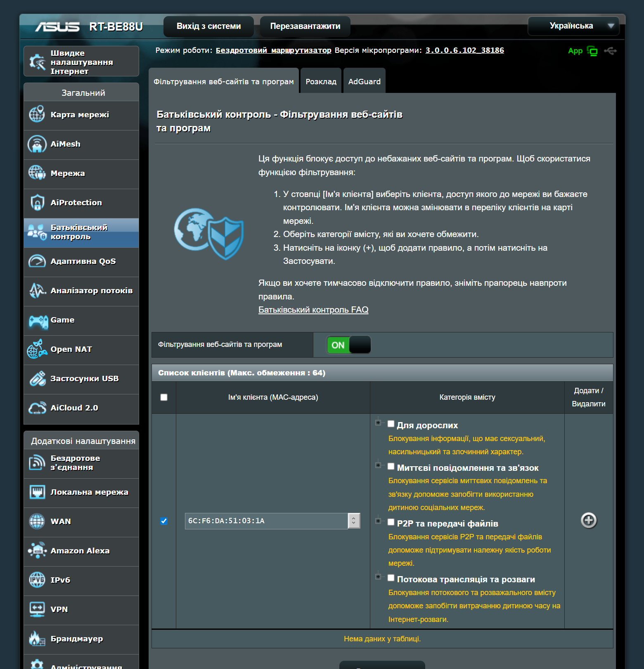Click the client MAC address input field
This screenshot has height=669, width=644.
267,521
